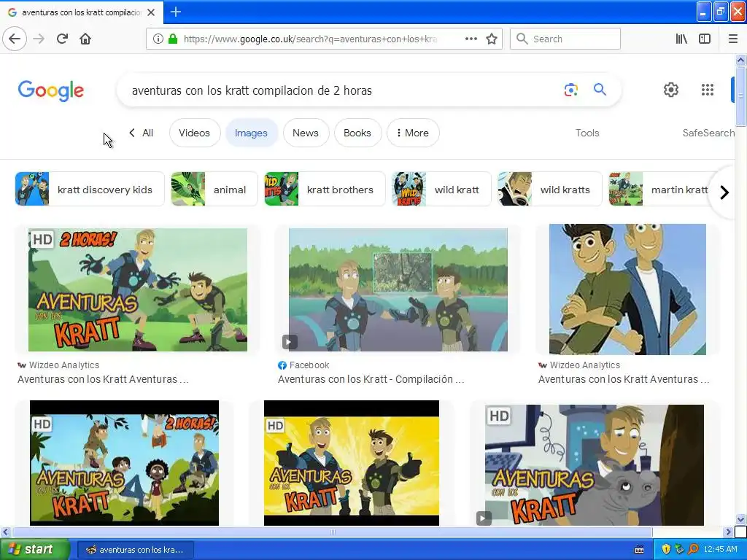Click the Firefox Search box
The width and height of the screenshot is (747, 560).
[565, 39]
